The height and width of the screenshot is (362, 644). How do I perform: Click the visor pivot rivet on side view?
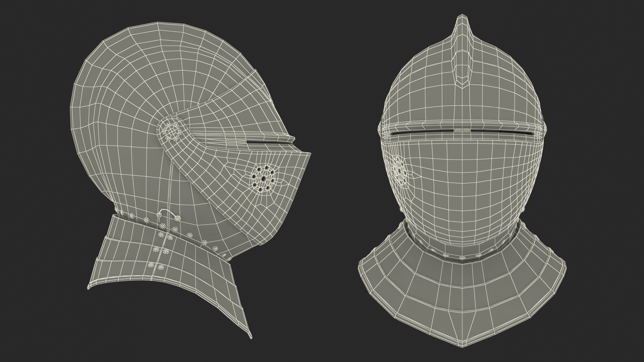pyautogui.click(x=172, y=131)
